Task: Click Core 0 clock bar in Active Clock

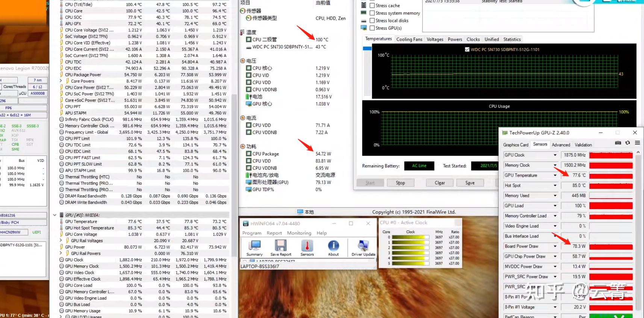Action: pos(411,237)
